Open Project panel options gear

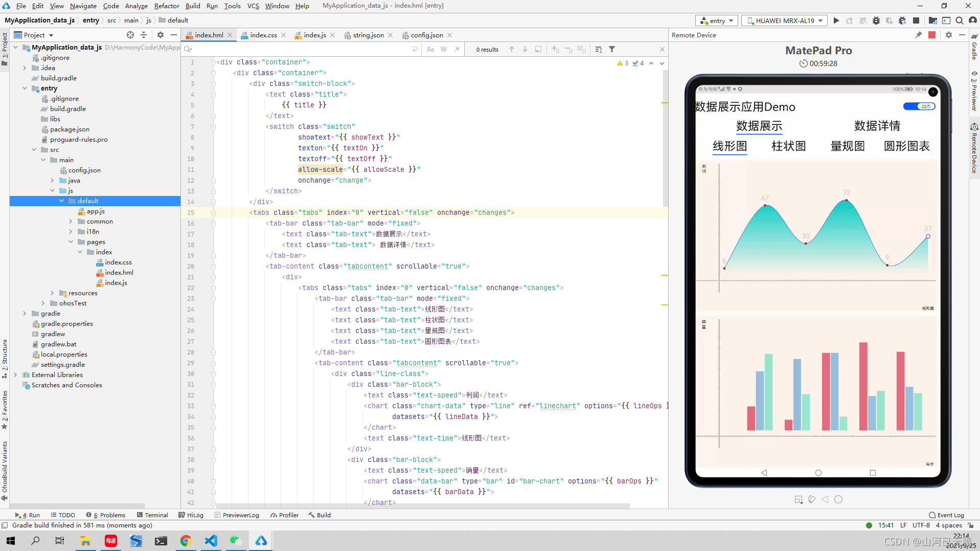161,35
